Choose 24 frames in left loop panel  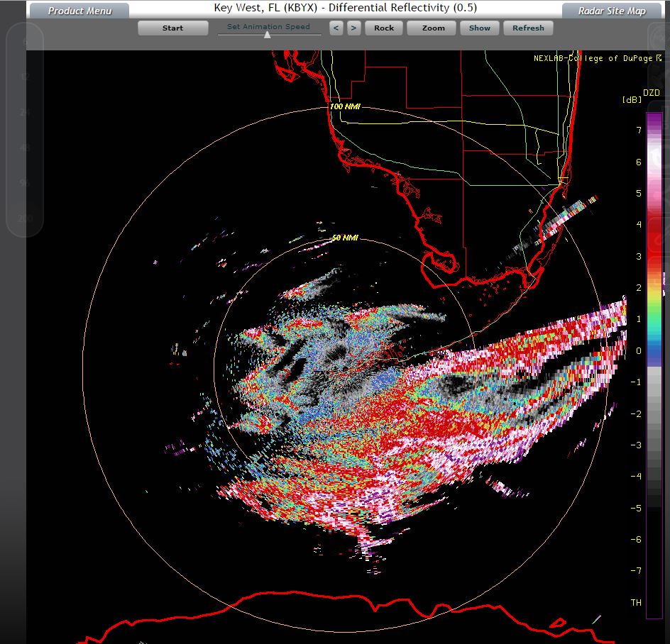pyautogui.click(x=25, y=112)
